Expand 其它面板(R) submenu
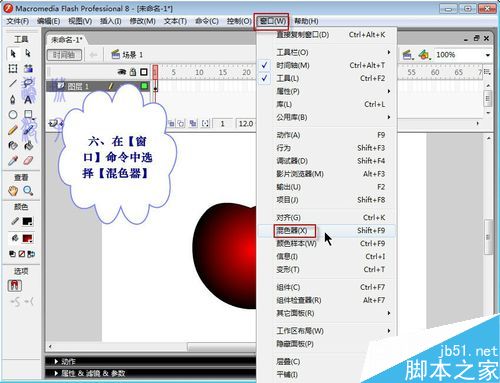 click(327, 313)
